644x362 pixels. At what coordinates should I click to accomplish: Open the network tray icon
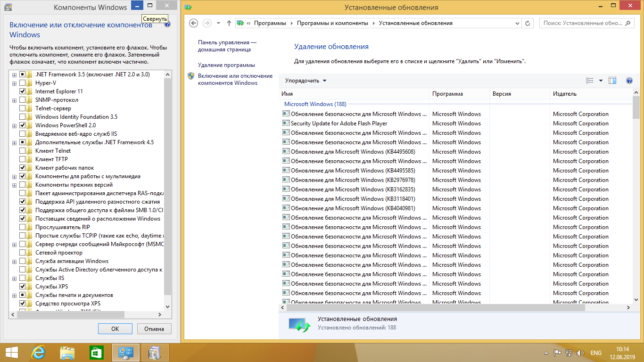569,353
